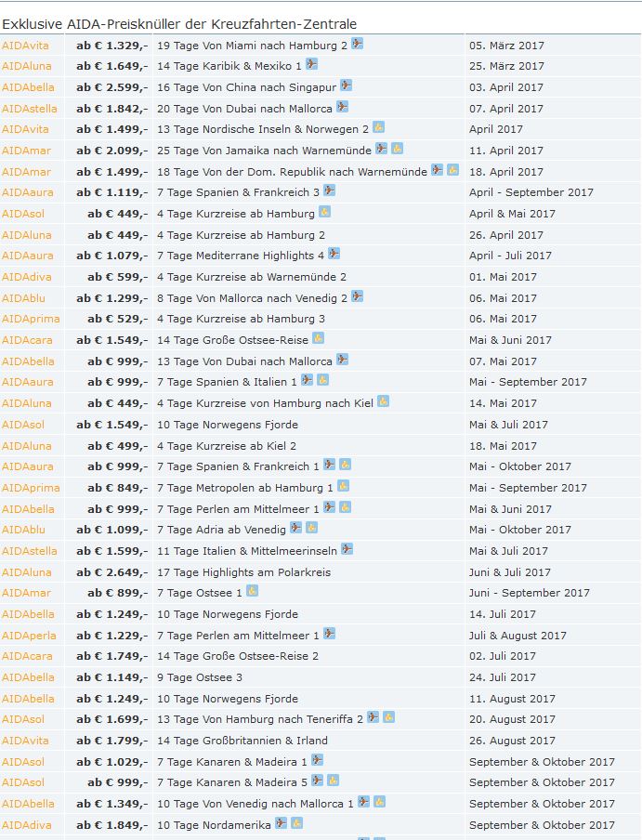Open the AIDAcara link in the Große Ostsee-Reise 2 row
This screenshot has height=840, width=642.
point(27,656)
